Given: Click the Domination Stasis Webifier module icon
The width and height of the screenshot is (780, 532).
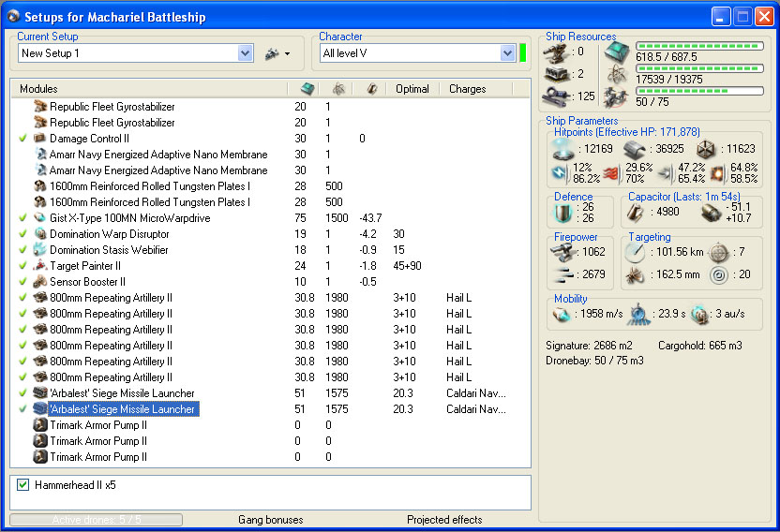Looking at the screenshot, I should pos(40,250).
